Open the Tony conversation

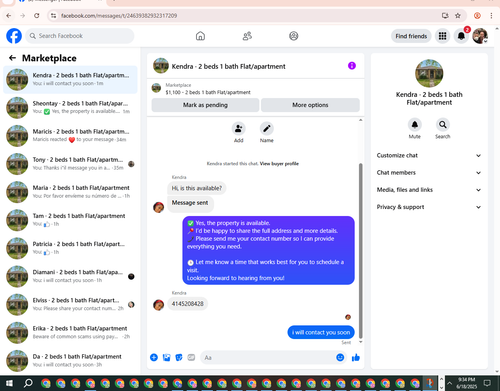[x=70, y=164]
